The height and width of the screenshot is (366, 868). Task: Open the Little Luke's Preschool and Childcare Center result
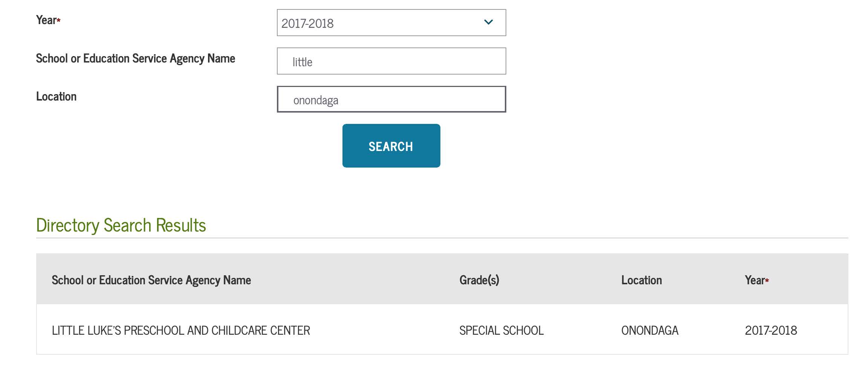181,331
